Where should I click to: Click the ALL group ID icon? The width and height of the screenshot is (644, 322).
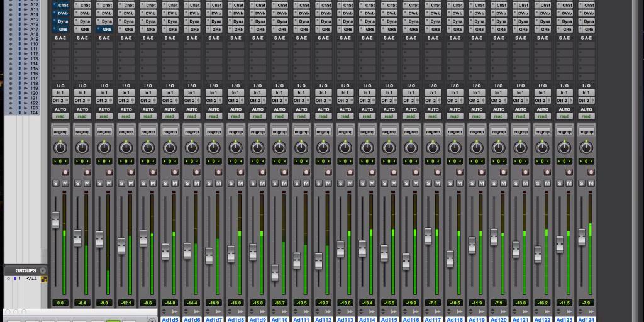(44, 280)
